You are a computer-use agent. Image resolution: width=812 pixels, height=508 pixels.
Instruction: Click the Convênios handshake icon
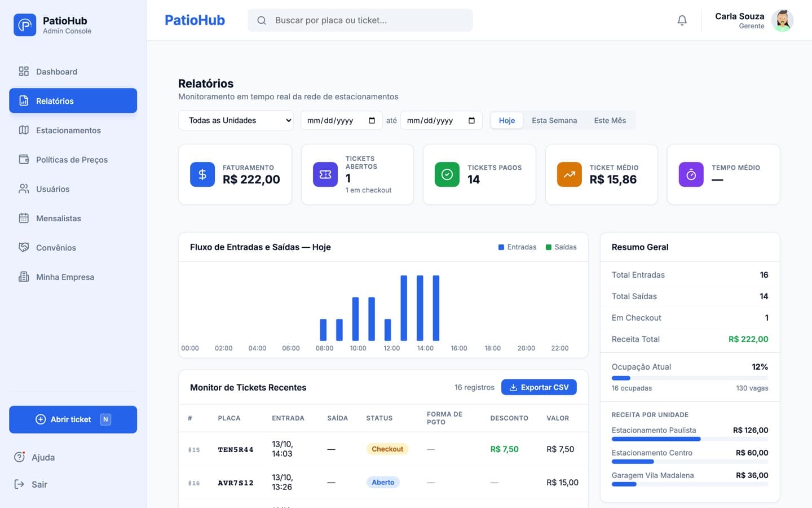click(x=24, y=247)
